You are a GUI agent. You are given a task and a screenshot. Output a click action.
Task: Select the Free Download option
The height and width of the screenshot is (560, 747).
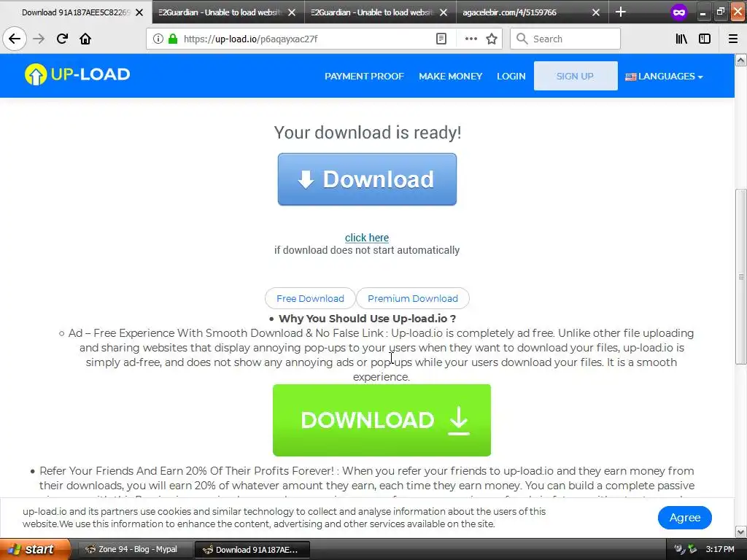pyautogui.click(x=310, y=298)
